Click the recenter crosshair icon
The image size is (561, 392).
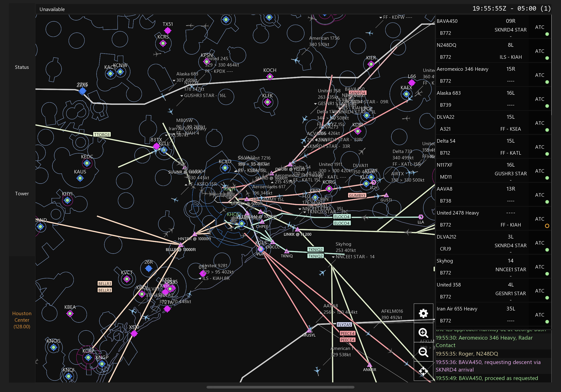pos(423,371)
